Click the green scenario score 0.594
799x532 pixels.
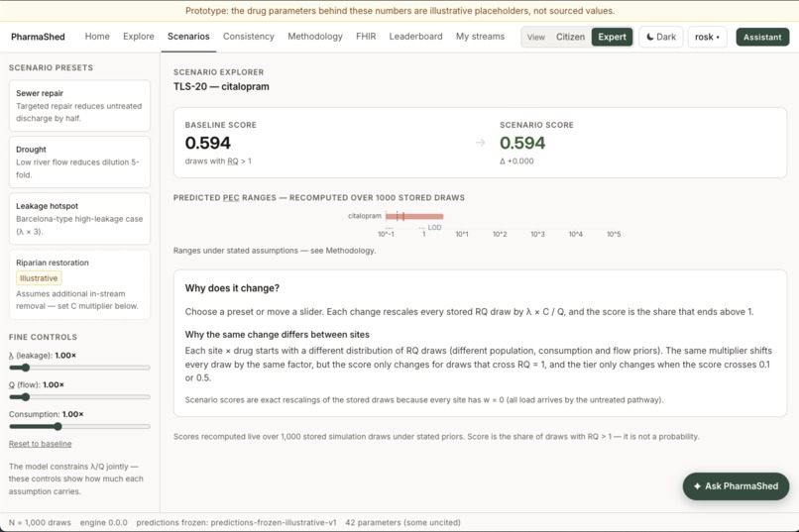(522, 143)
